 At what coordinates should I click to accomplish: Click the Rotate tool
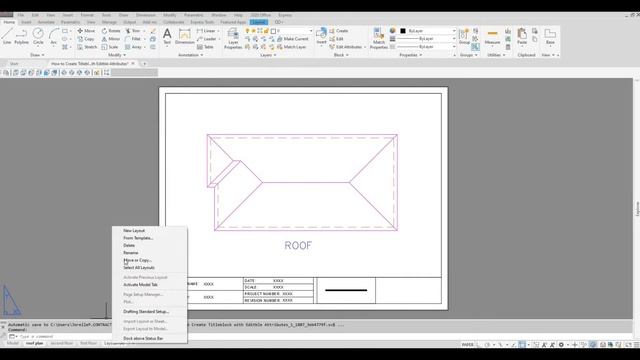click(x=111, y=31)
